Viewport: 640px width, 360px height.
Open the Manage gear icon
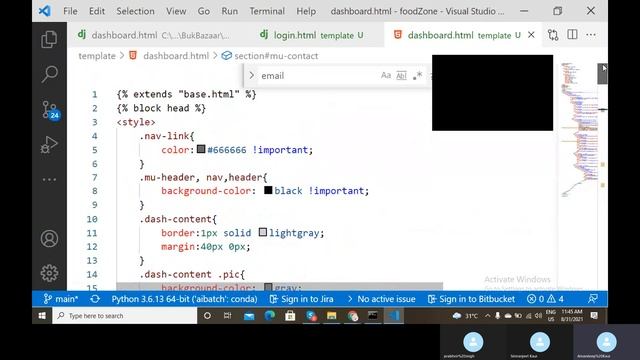click(49, 273)
